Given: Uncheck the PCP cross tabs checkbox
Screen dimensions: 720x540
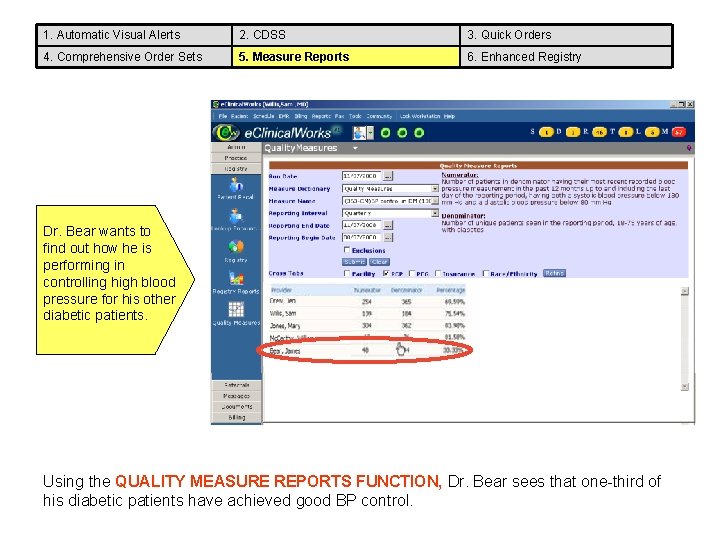Looking at the screenshot, I should click(386, 273).
